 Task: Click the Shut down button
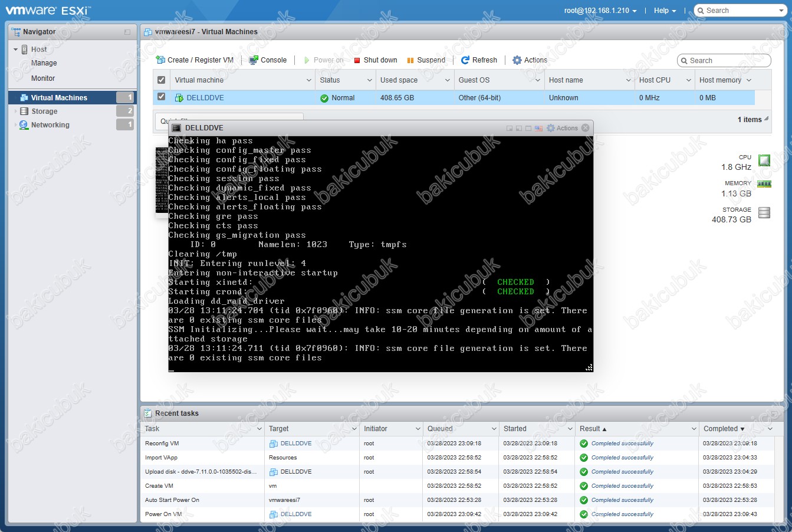click(376, 60)
